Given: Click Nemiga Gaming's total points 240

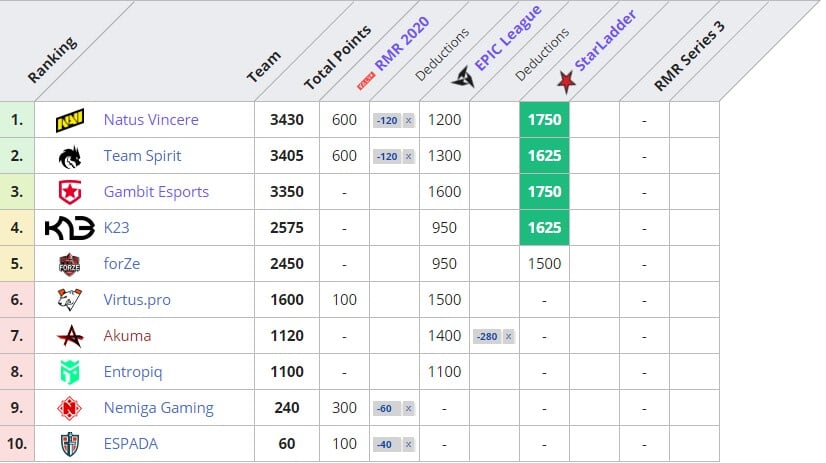Looking at the screenshot, I should 287,408.
